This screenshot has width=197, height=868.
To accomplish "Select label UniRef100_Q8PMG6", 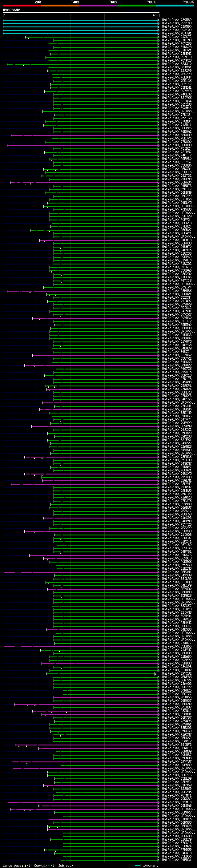I will coord(177,457).
